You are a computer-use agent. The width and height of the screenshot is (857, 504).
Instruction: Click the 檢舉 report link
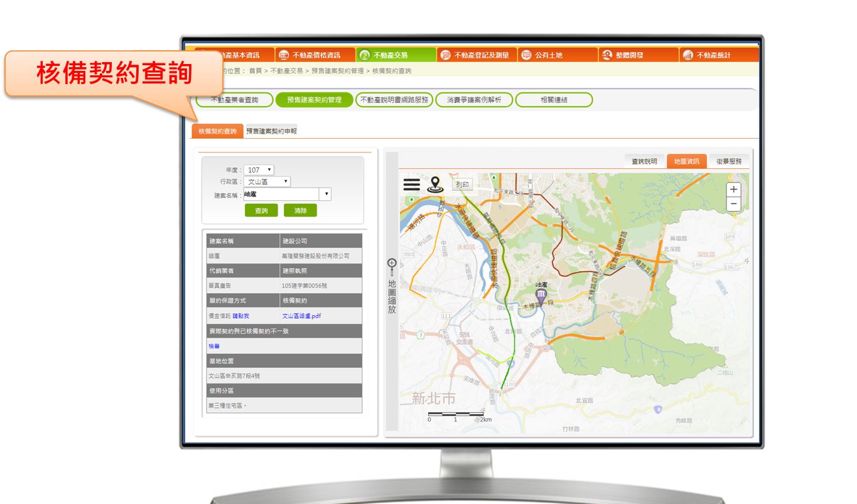[214, 346]
